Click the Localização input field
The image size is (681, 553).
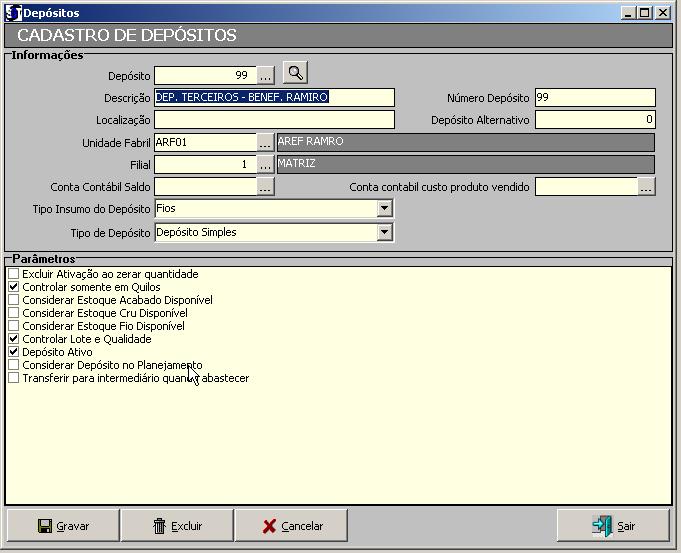(x=274, y=120)
